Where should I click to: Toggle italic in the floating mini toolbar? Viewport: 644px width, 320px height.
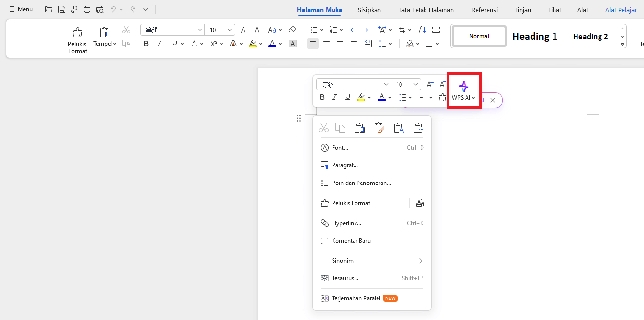tap(334, 97)
